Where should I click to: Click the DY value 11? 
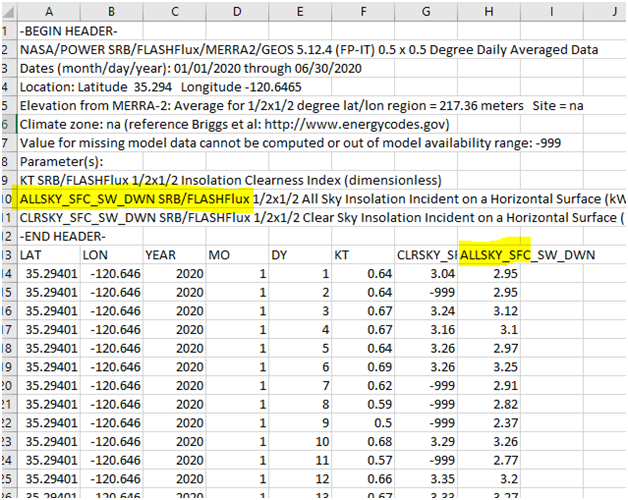point(300,460)
